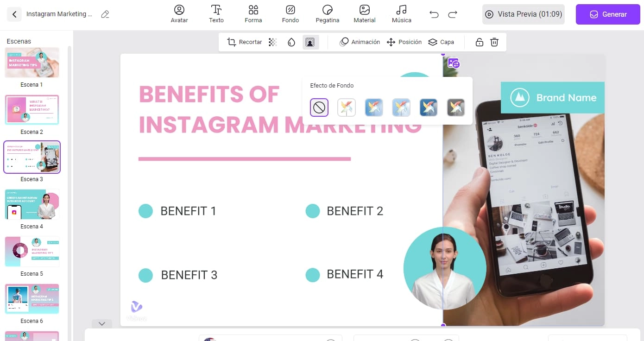Select the Escena 3 thumbnail
Viewport: 644px width, 341px height.
(x=32, y=157)
